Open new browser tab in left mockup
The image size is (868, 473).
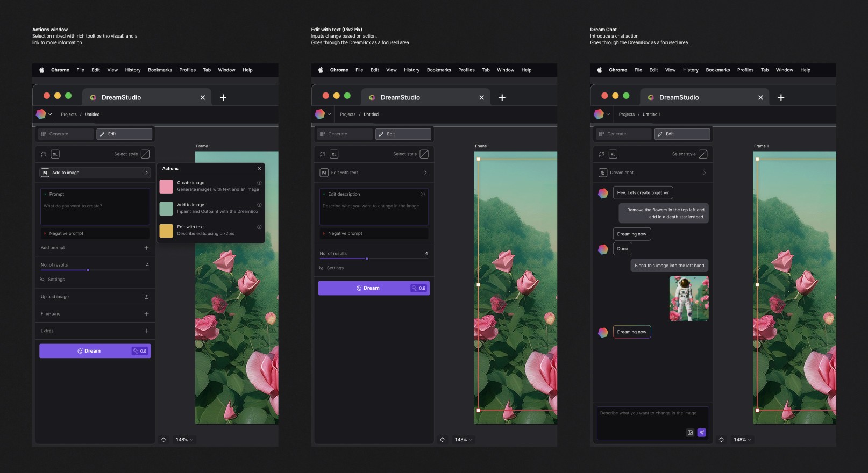tap(223, 97)
